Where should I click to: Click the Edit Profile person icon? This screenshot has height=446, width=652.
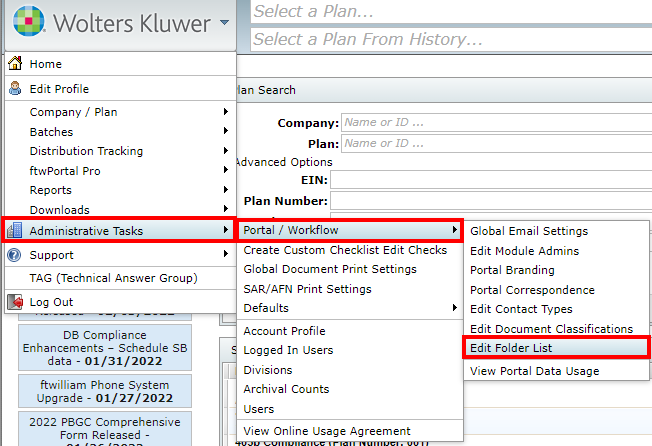(x=15, y=89)
